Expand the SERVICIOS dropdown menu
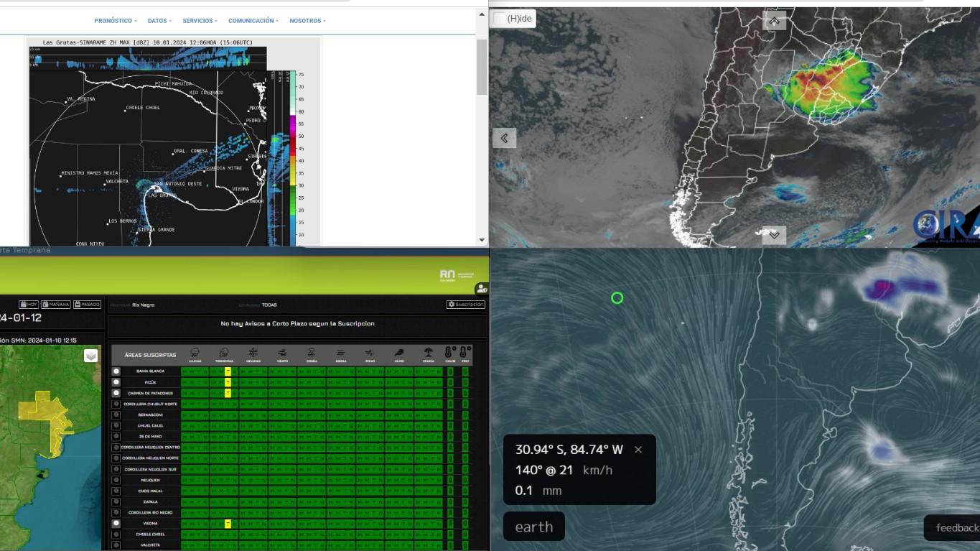The image size is (980, 551). tap(200, 21)
